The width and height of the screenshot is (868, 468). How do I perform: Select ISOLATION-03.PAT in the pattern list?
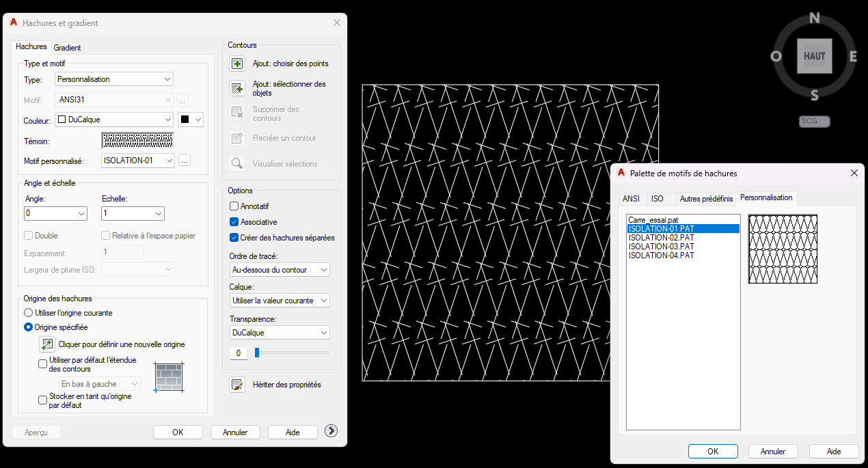662,247
